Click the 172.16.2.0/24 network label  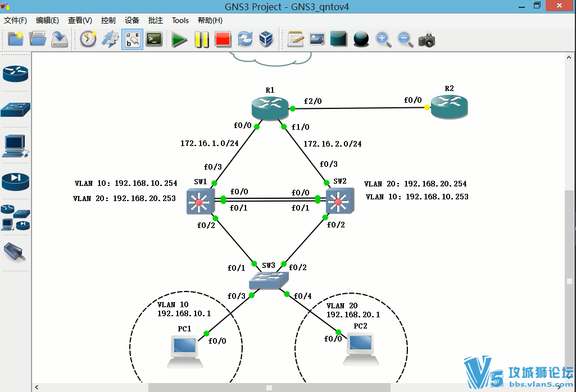pyautogui.click(x=333, y=144)
